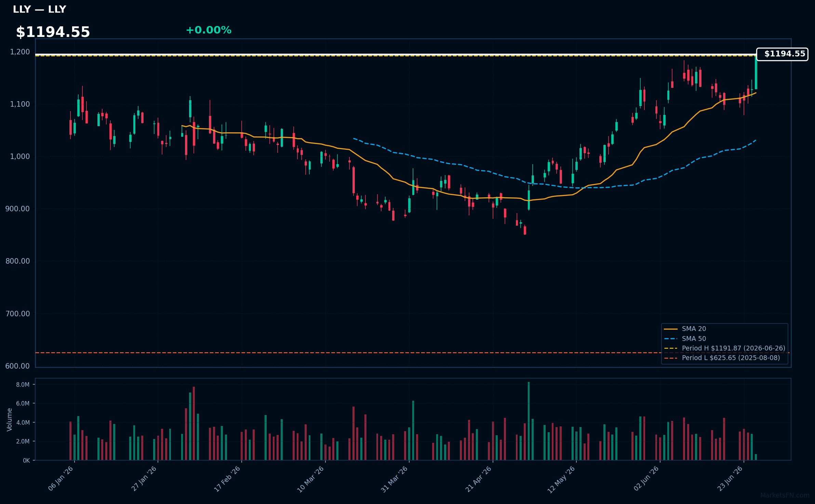815x504 pixels.
Task: Click the large $1194.55 price heading
Action: point(53,32)
